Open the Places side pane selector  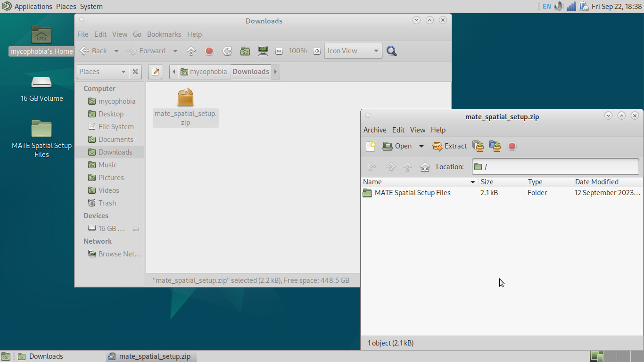pyautogui.click(x=103, y=72)
